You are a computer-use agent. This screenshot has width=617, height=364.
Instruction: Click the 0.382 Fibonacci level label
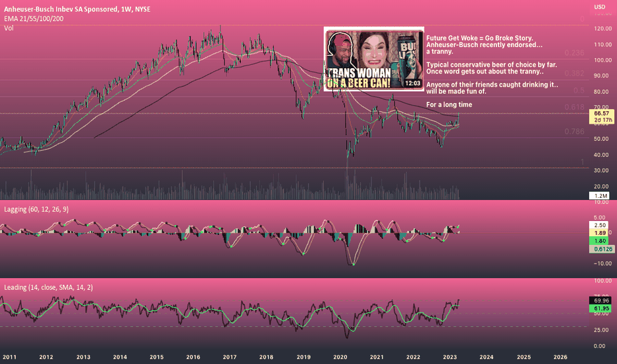[x=574, y=73]
